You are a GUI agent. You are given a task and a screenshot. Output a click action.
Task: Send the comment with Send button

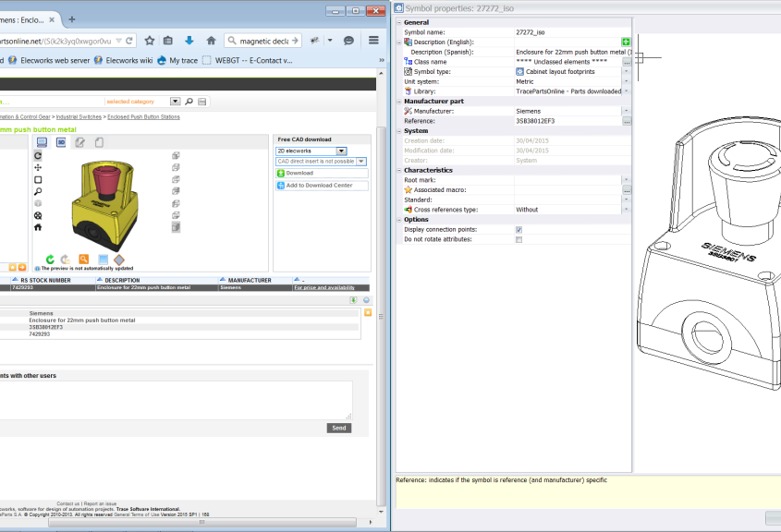339,428
